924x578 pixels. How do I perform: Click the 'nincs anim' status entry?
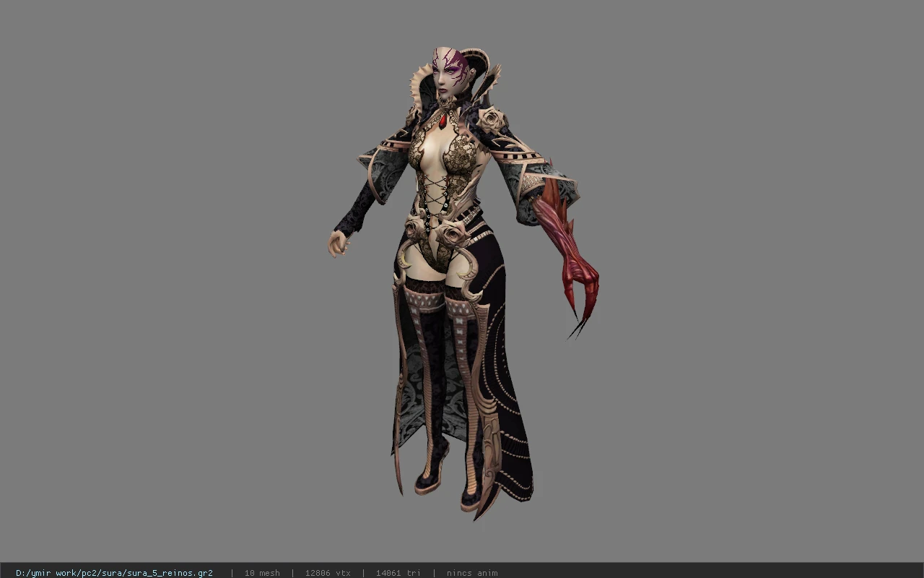click(472, 573)
